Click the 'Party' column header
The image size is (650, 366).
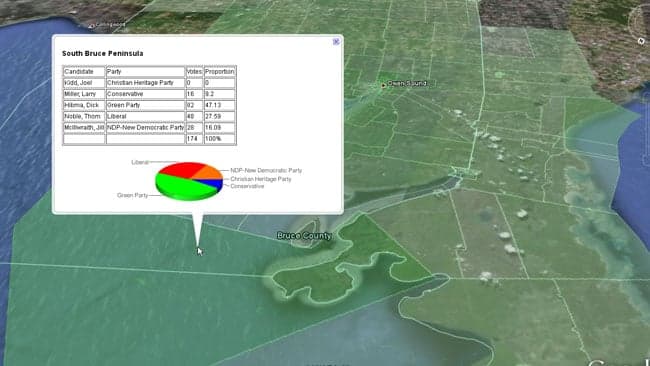click(146, 72)
